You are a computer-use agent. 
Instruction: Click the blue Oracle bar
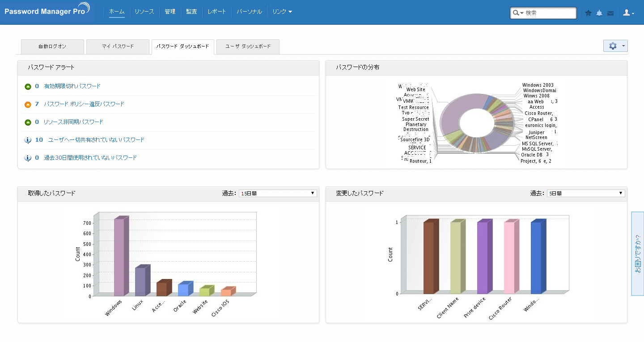186,289
